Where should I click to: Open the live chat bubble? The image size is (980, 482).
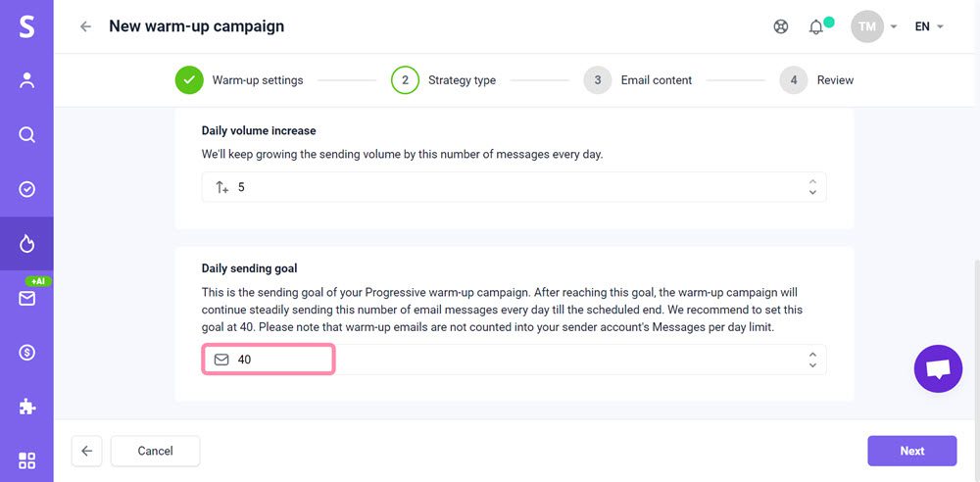click(938, 369)
